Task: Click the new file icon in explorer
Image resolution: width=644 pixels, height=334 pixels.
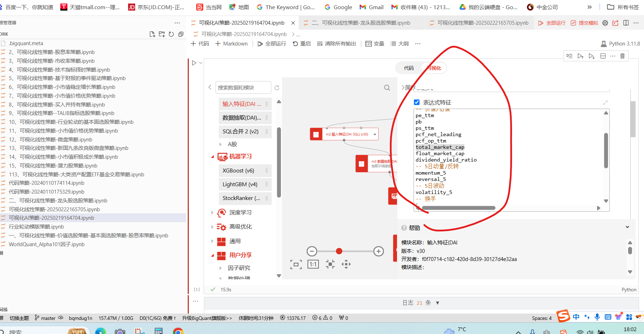Action: [x=152, y=34]
